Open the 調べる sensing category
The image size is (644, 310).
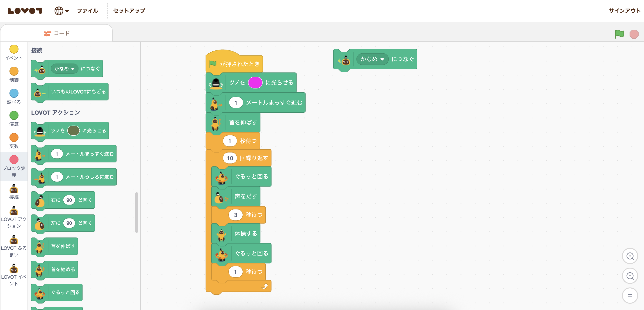tap(14, 93)
